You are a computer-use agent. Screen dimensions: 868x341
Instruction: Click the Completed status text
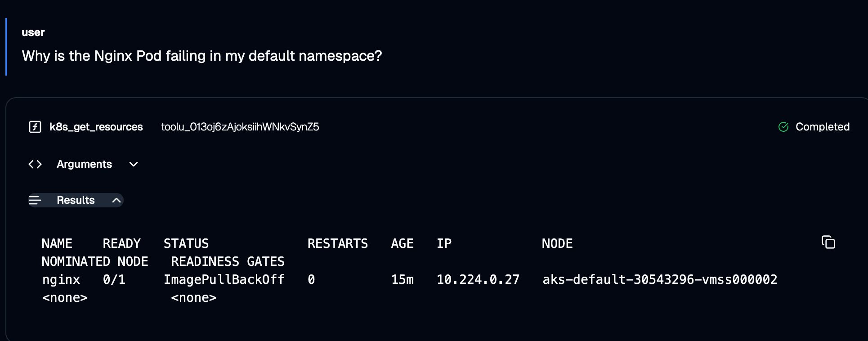coord(822,127)
